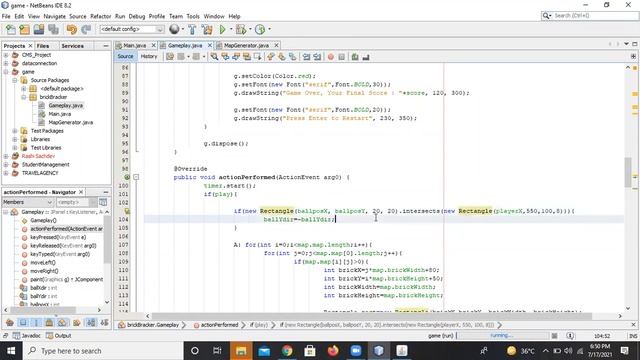The width and height of the screenshot is (640, 360).
Task: Expand the Test Packages node
Action: click(x=15, y=131)
